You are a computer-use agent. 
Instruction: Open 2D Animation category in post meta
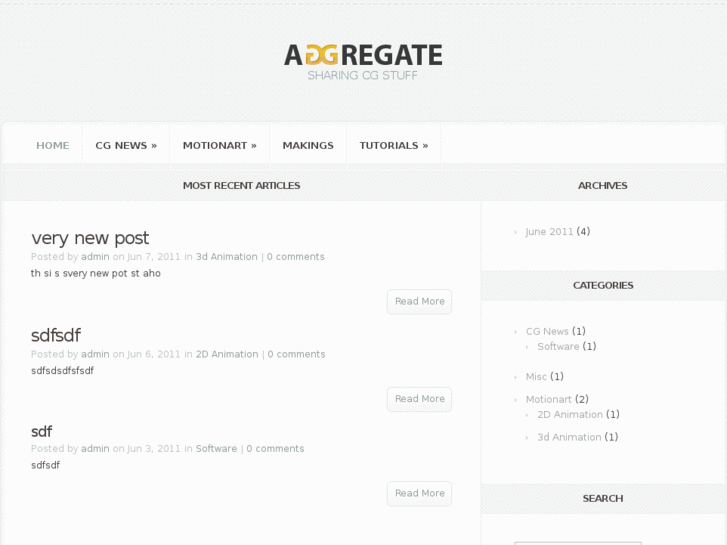(227, 354)
